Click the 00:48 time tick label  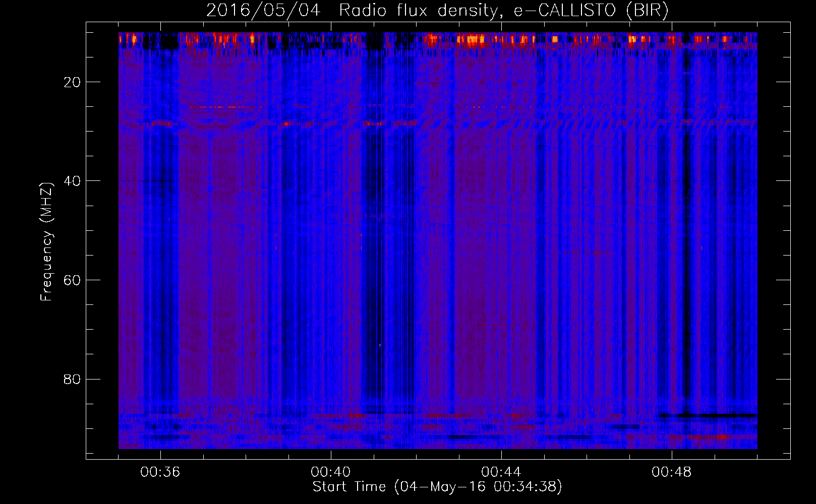coord(672,472)
